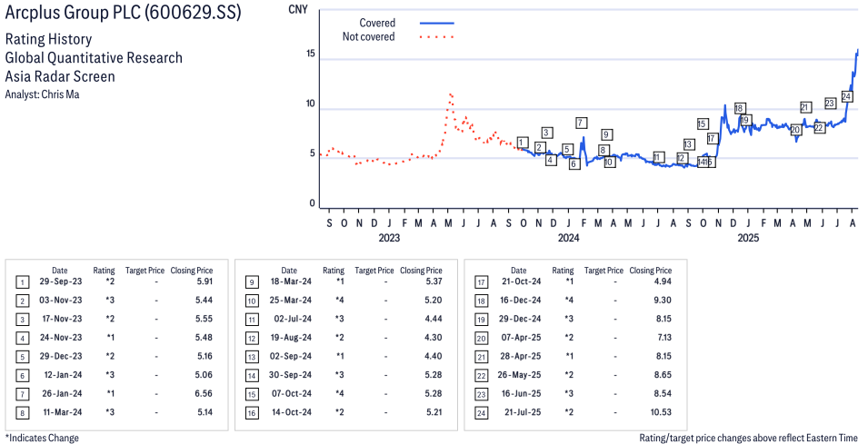The height and width of the screenshot is (444, 868).
Task: Select chart marker 6 below the price line
Action: (x=574, y=163)
